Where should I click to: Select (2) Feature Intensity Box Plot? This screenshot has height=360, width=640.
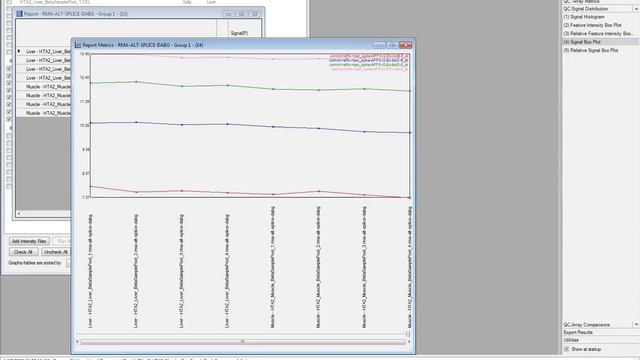click(x=592, y=25)
